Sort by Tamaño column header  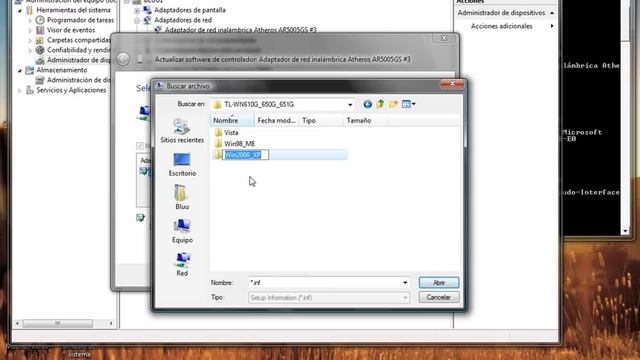pyautogui.click(x=365, y=120)
